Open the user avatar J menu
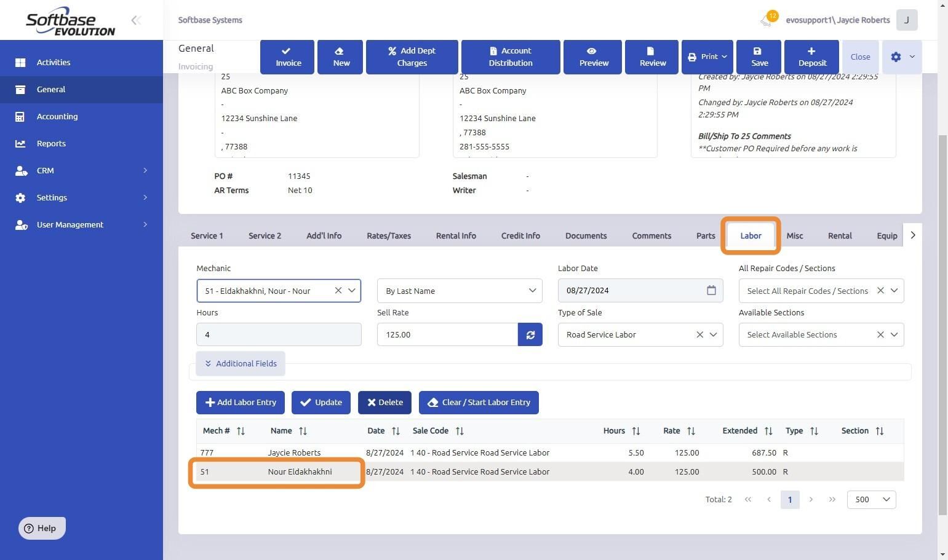This screenshot has height=560, width=948. (x=907, y=20)
